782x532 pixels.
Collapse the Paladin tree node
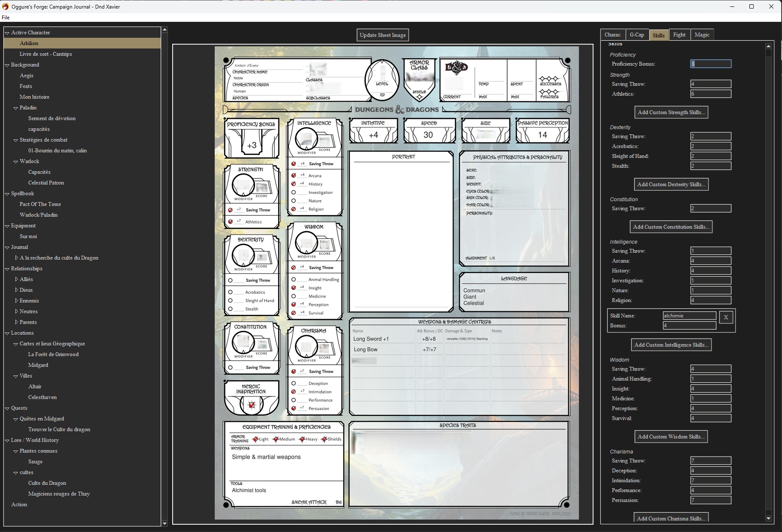15,108
